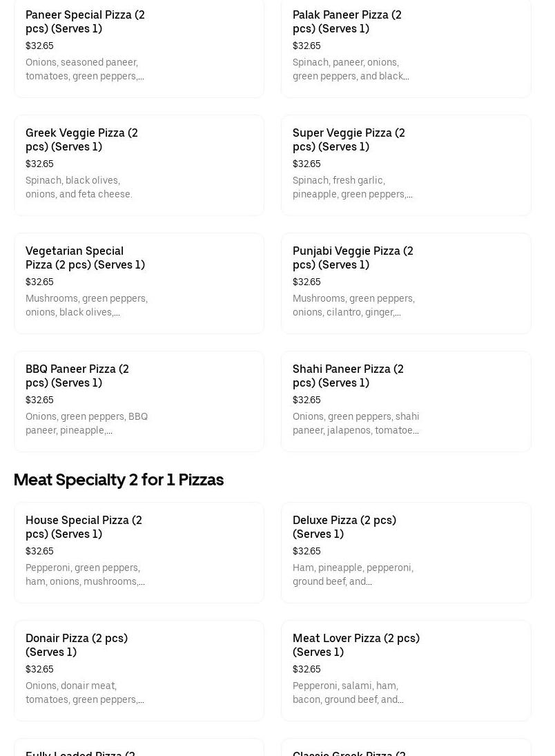
Task: Select the Vegetarian Special Pizza item
Action: [x=139, y=283]
